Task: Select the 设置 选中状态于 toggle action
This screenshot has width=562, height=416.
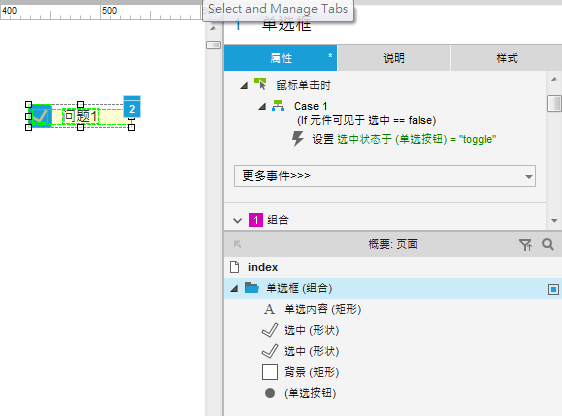Action: pyautogui.click(x=404, y=139)
